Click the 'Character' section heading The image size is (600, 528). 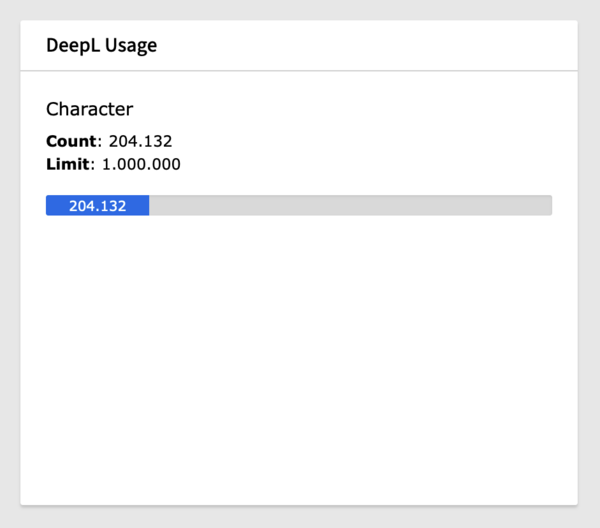pos(90,109)
